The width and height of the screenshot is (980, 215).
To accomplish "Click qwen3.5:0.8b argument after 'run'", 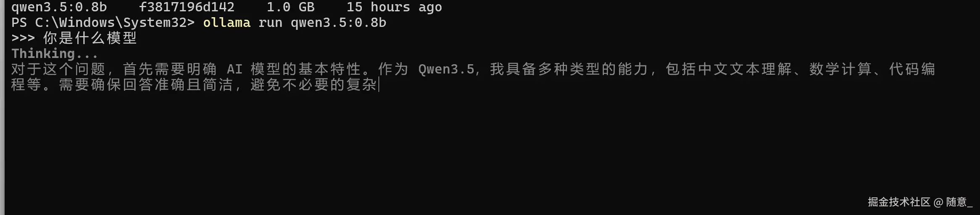I will pyautogui.click(x=338, y=23).
